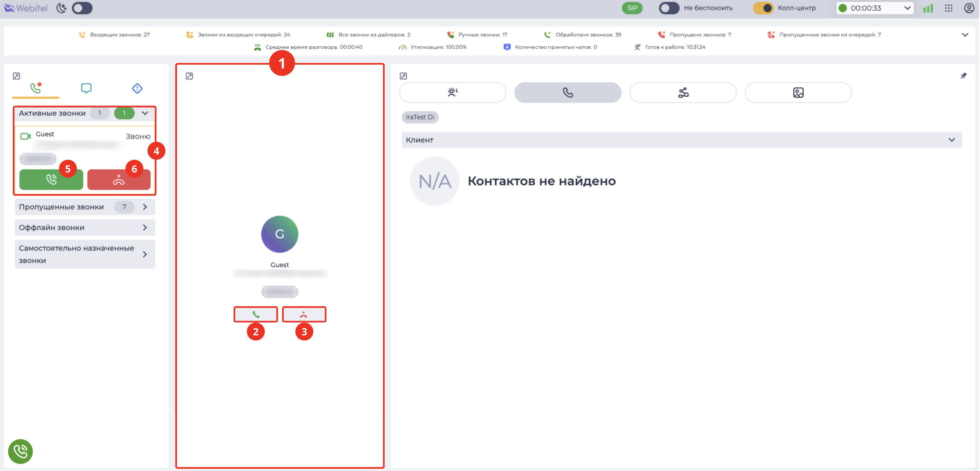Viewport: 980px width, 471px height.
Task: Select the calls tab with the phone icon
Action: [x=35, y=88]
